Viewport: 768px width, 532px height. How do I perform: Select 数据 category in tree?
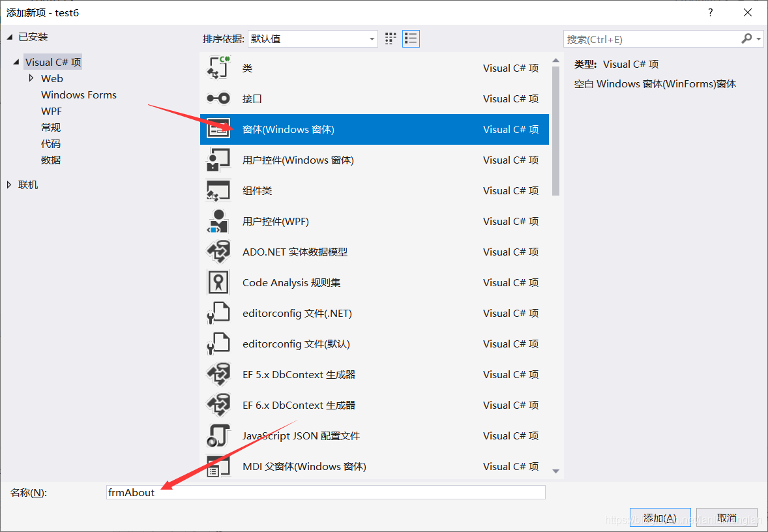[51, 160]
